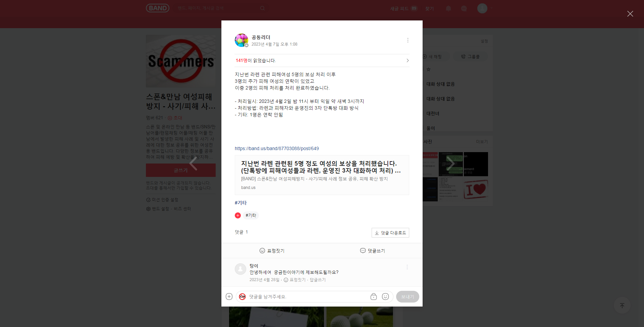The height and width of the screenshot is (327, 644).
Task: Click the 댓글쓰기 button
Action: click(x=372, y=251)
